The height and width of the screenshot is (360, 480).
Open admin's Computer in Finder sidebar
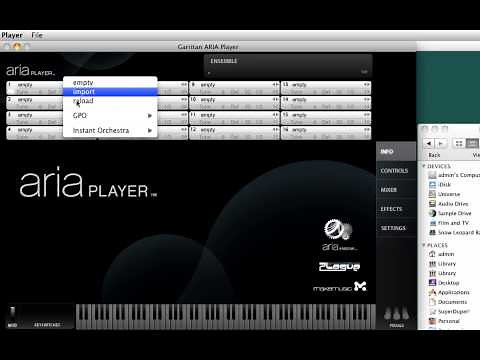point(454,175)
